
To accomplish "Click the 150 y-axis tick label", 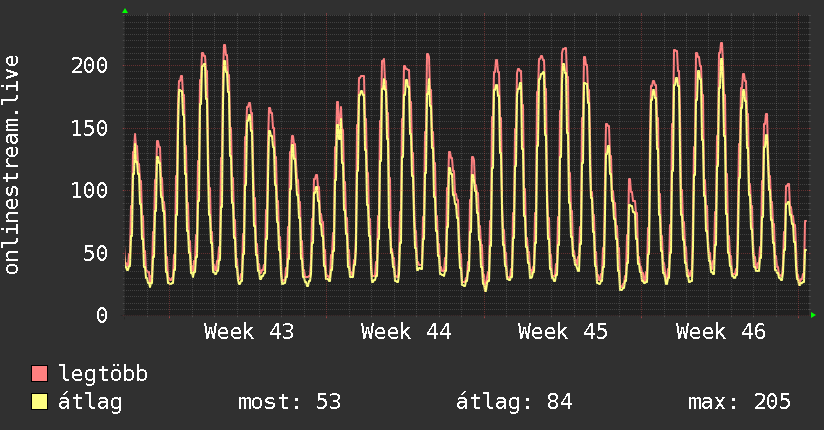I will [x=89, y=128].
